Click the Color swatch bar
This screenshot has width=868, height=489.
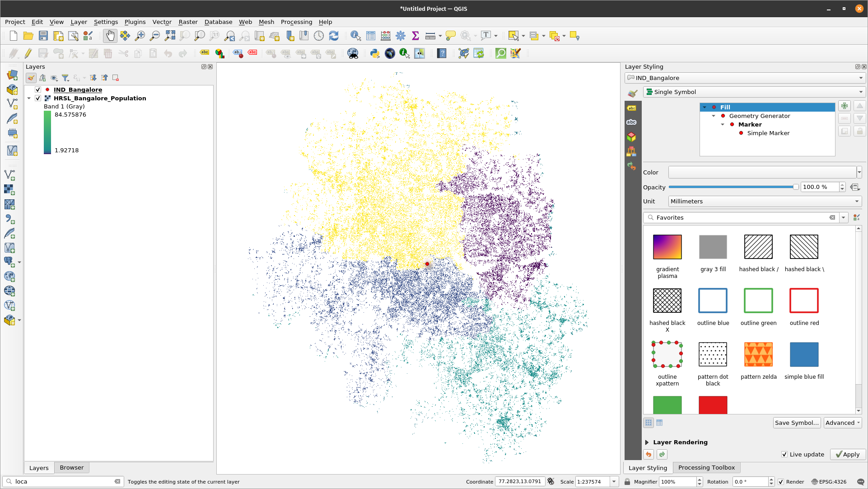762,172
